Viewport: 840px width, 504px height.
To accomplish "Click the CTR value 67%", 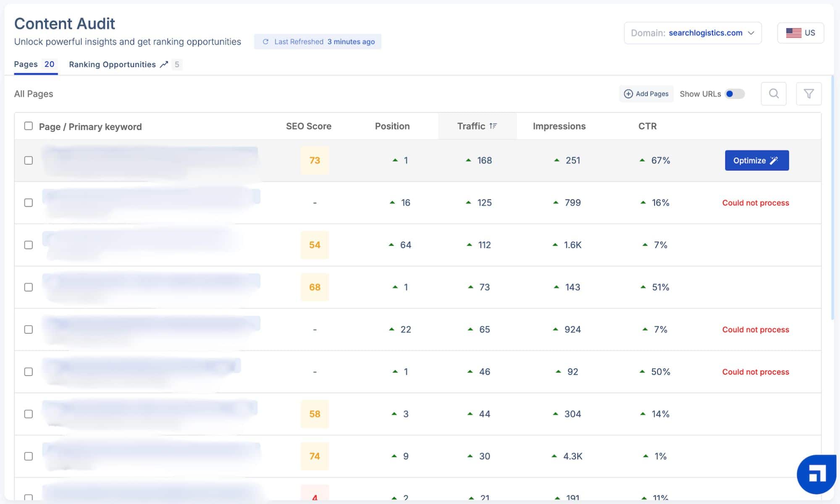I will point(661,160).
